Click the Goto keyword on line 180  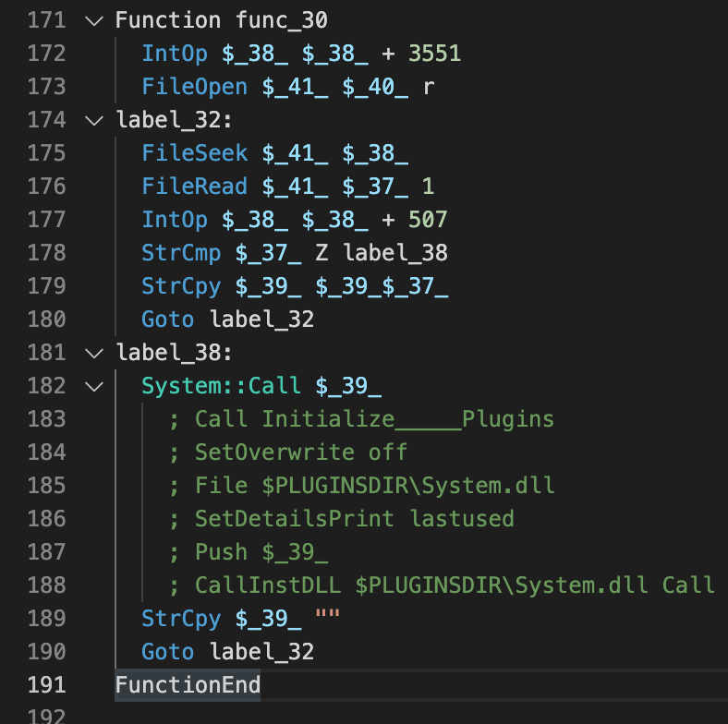pos(167,320)
